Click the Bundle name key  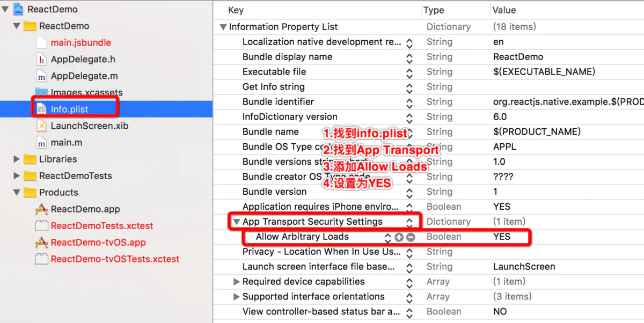pos(270,132)
